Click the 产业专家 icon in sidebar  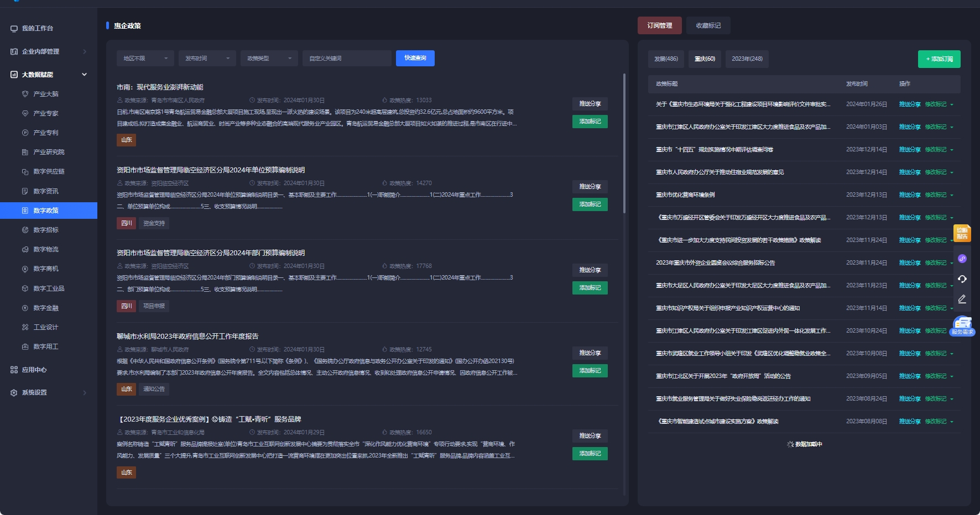[25, 113]
